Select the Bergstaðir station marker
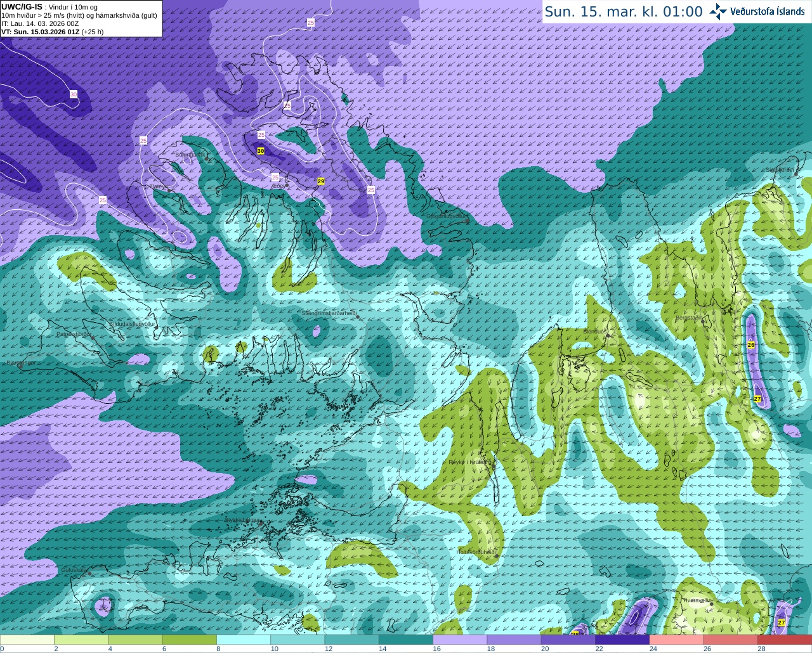 click(704, 321)
